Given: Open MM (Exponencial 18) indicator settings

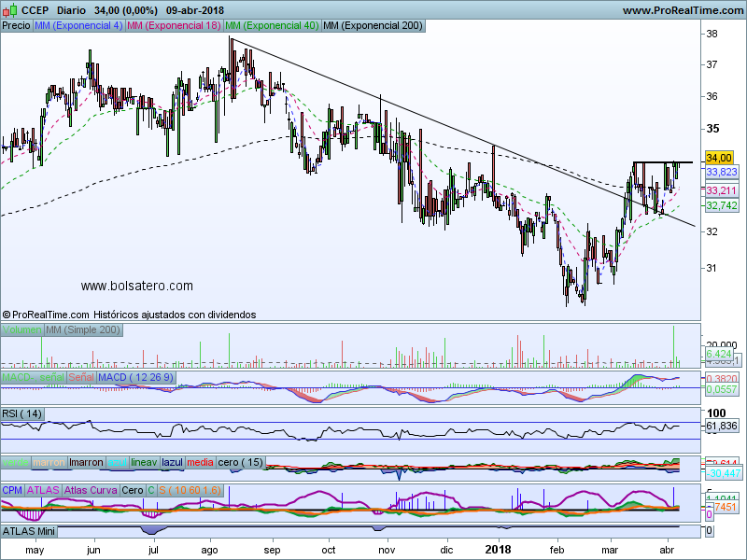Looking at the screenshot, I should click(174, 25).
